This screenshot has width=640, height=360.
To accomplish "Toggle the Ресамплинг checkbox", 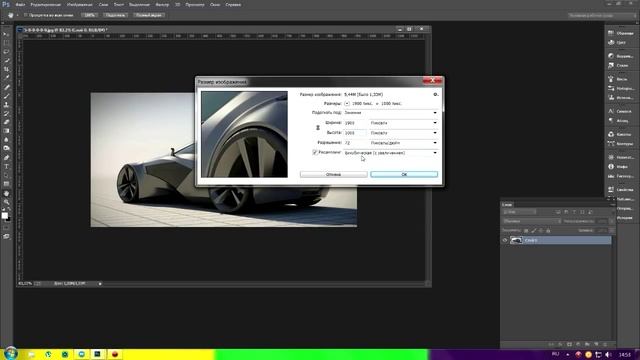I will 315,152.
